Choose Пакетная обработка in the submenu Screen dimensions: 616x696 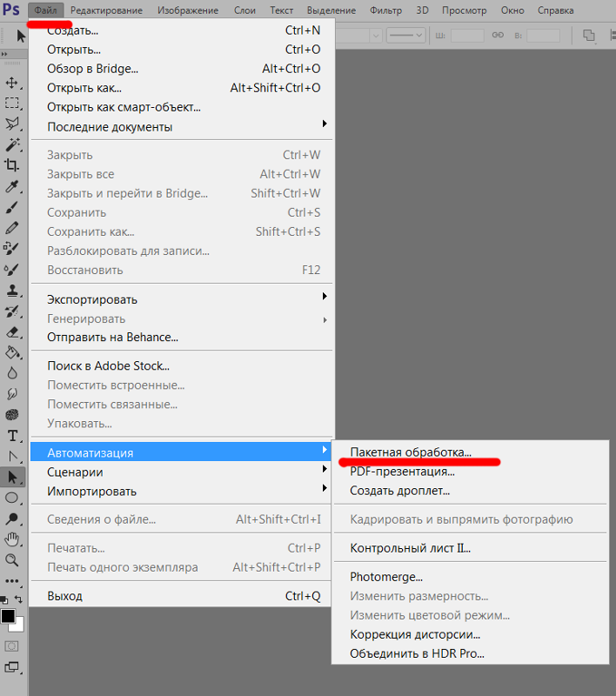(x=471, y=452)
